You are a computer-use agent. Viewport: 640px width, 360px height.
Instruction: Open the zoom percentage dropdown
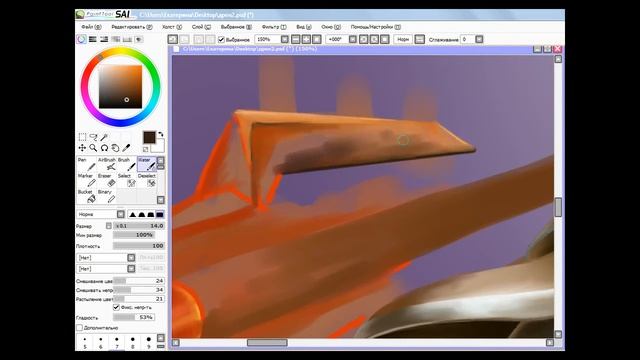[x=284, y=39]
